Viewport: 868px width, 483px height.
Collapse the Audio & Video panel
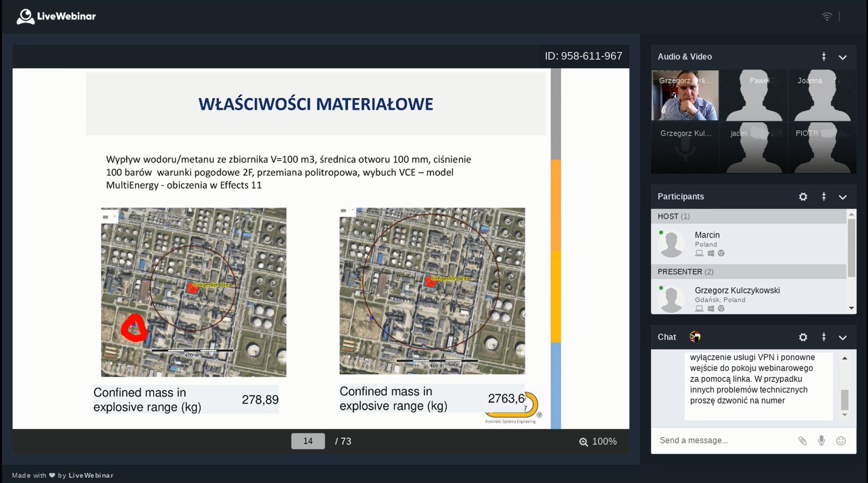(x=843, y=57)
